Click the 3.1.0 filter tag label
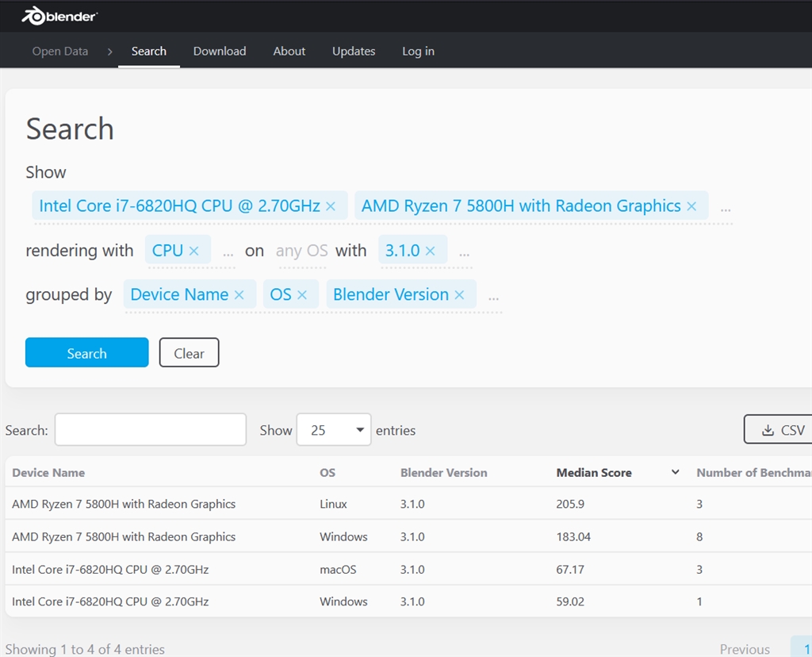Viewport: 812px width, 657px height. pyautogui.click(x=402, y=251)
